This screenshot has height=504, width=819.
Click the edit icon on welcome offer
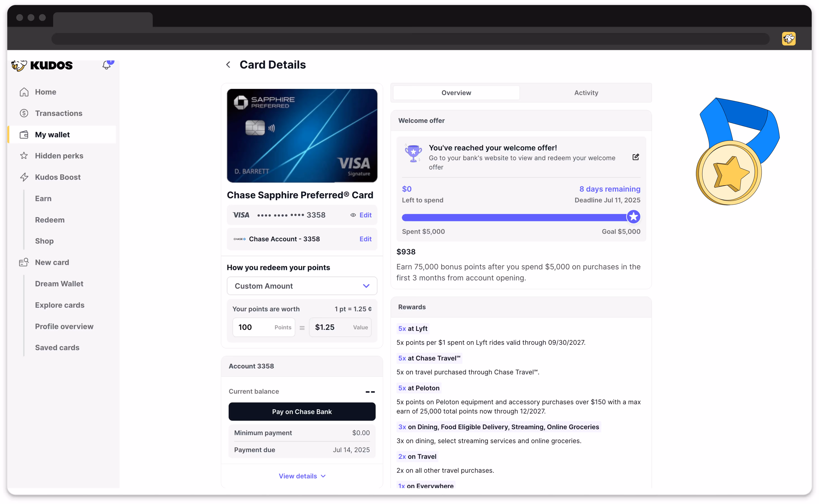635,157
